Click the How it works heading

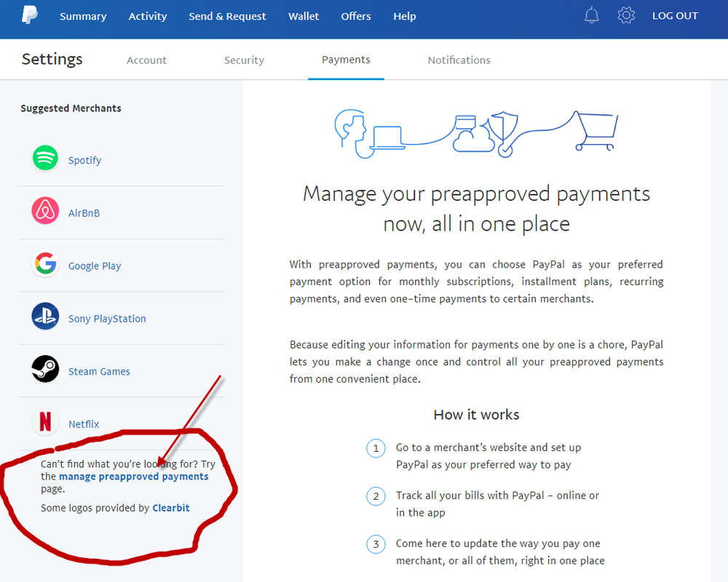(x=476, y=415)
